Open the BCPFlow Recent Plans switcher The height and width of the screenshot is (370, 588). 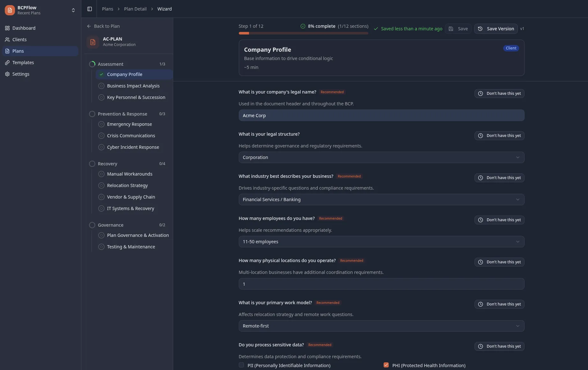(x=40, y=10)
